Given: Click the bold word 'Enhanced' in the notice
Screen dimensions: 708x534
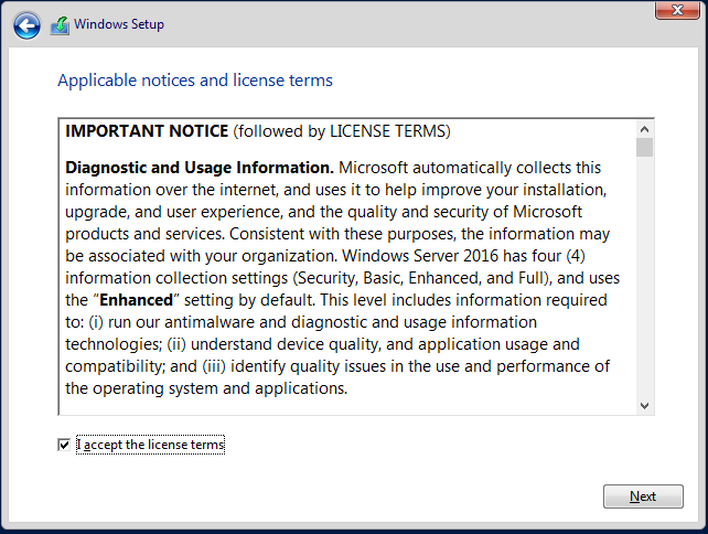Looking at the screenshot, I should pyautogui.click(x=136, y=300).
